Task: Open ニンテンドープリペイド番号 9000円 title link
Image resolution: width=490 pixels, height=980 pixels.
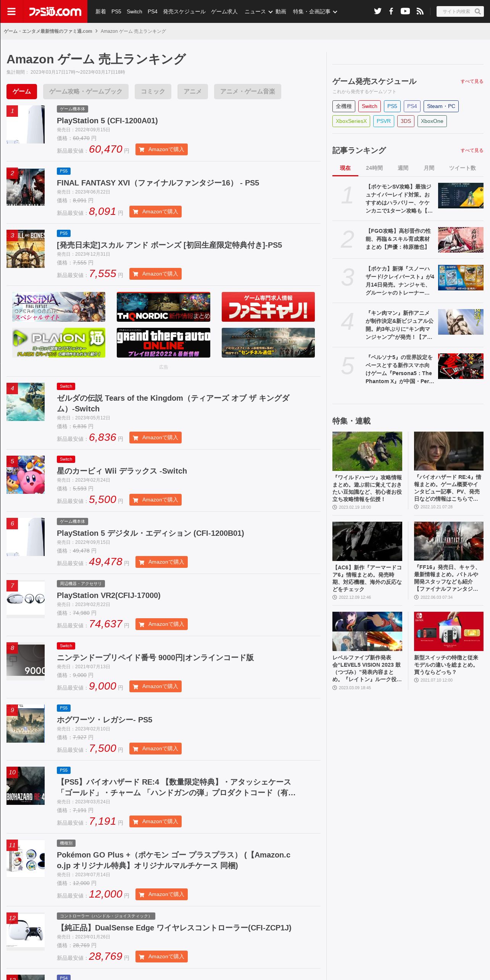Action: (x=155, y=658)
